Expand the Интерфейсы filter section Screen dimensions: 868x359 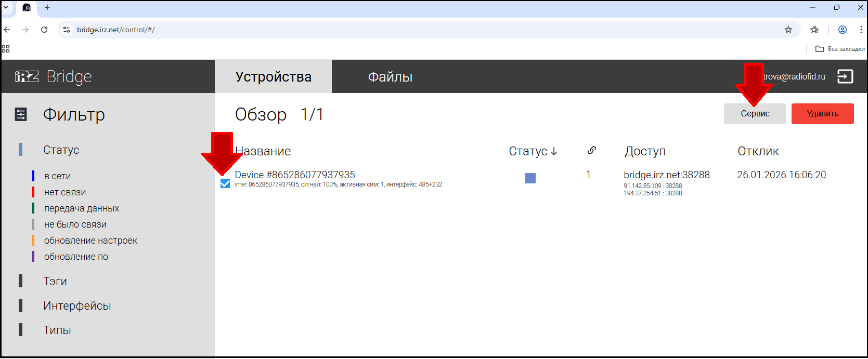tap(77, 305)
